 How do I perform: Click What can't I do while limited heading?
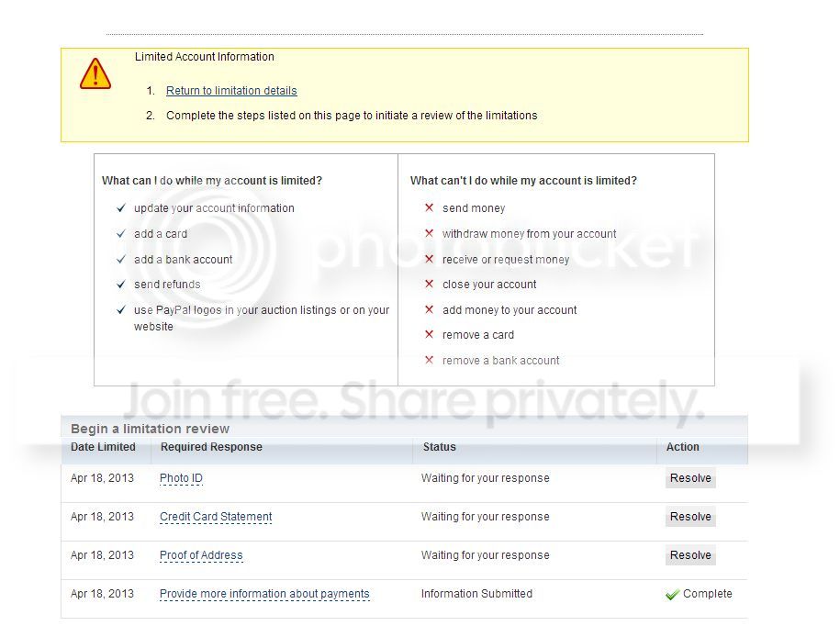pos(523,181)
